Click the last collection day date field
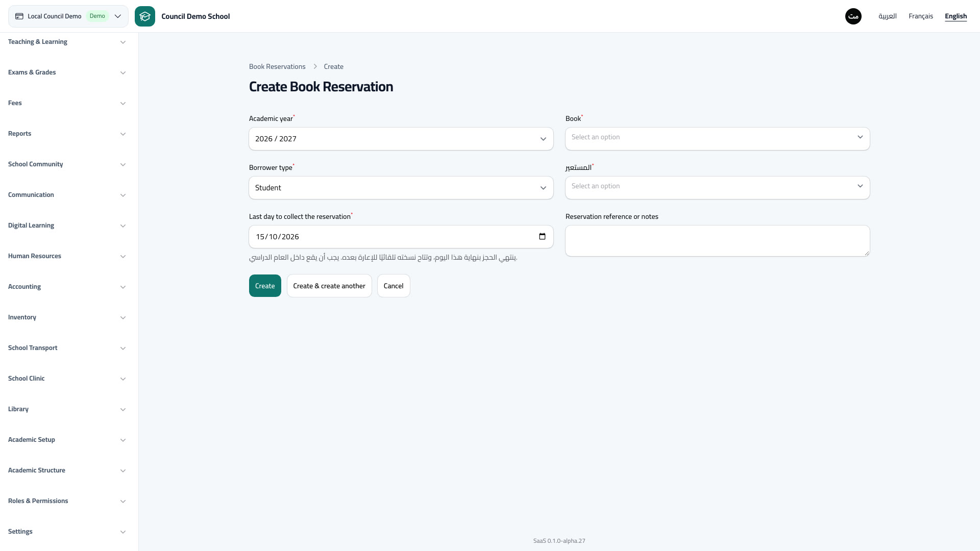Screen dimensions: 980x551 tap(401, 237)
